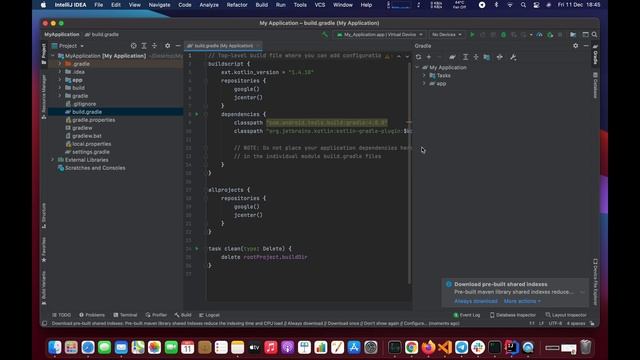Open Google Chrome from the Dock

pyautogui.click(x=411, y=347)
